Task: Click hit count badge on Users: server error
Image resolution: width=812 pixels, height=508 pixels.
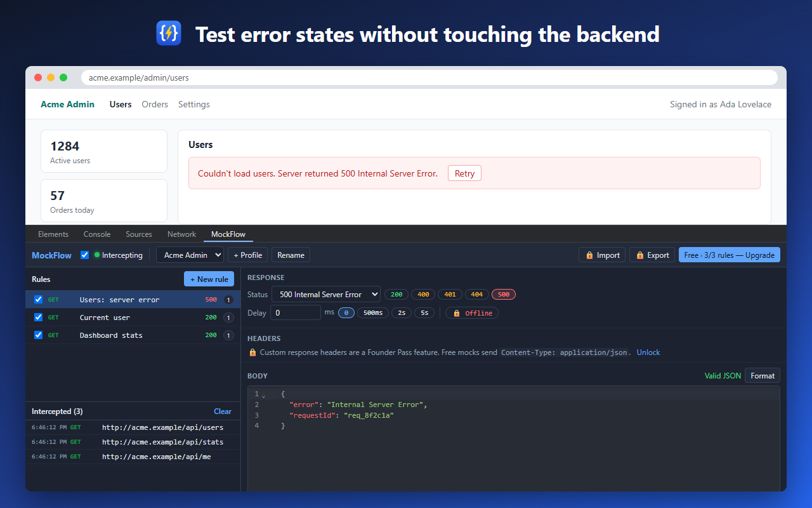Action: pyautogui.click(x=228, y=300)
